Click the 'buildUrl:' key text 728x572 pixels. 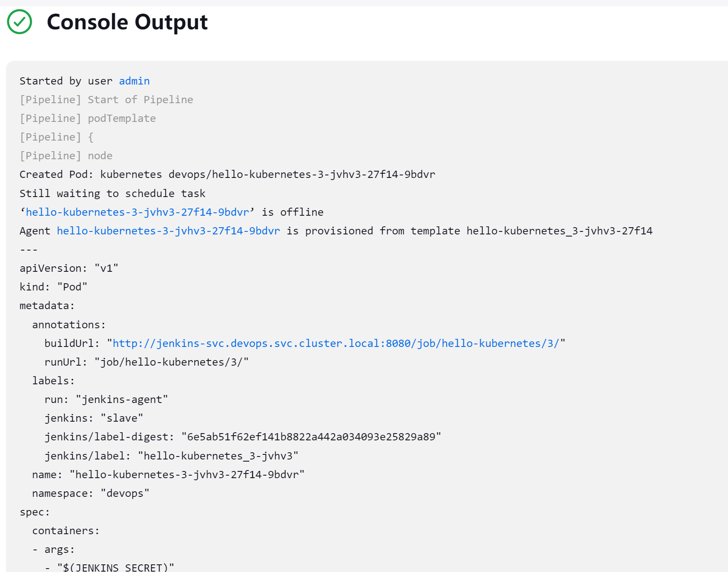point(72,344)
